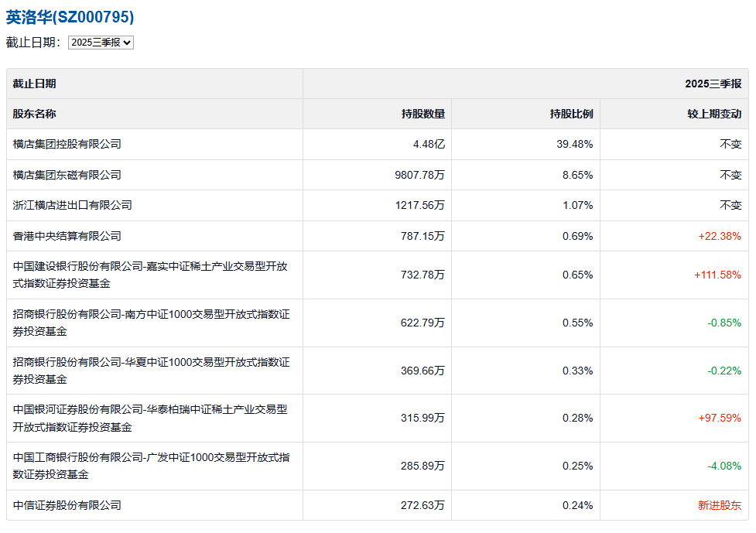This screenshot has height=533, width=756.
Task: Click the 股东名称 column header
Action: 34,114
